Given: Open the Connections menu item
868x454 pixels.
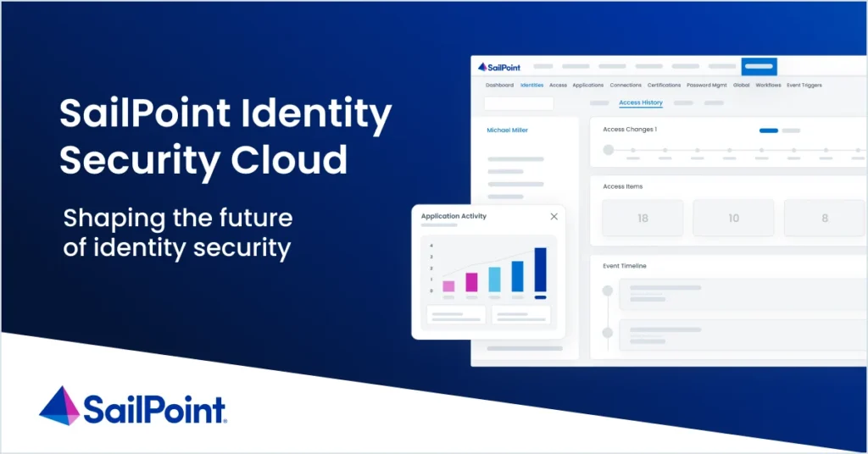Looking at the screenshot, I should (626, 86).
